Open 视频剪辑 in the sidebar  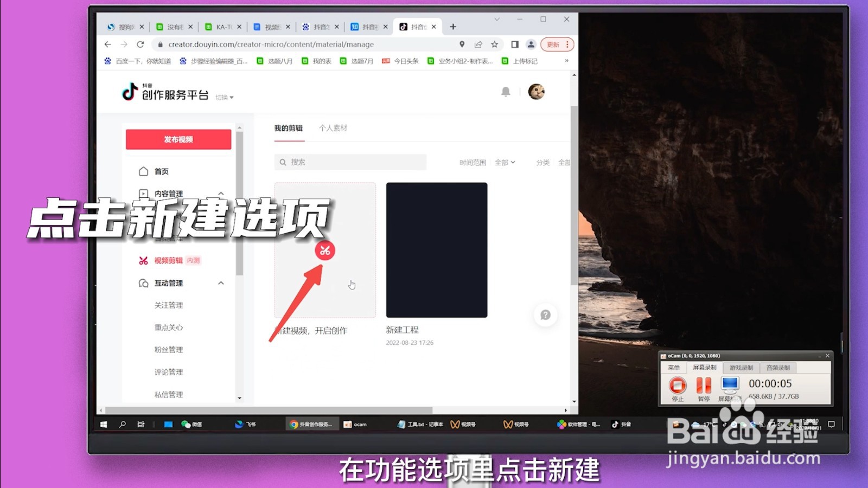coord(169,261)
